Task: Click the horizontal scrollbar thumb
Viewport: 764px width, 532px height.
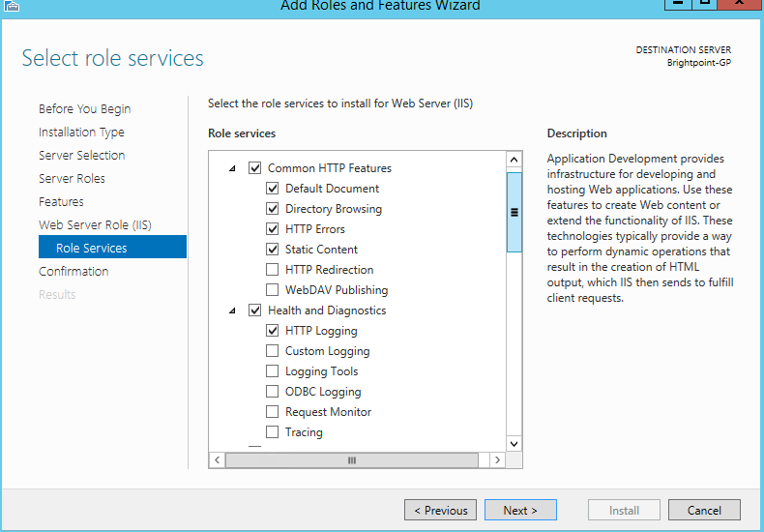Action: point(352,460)
